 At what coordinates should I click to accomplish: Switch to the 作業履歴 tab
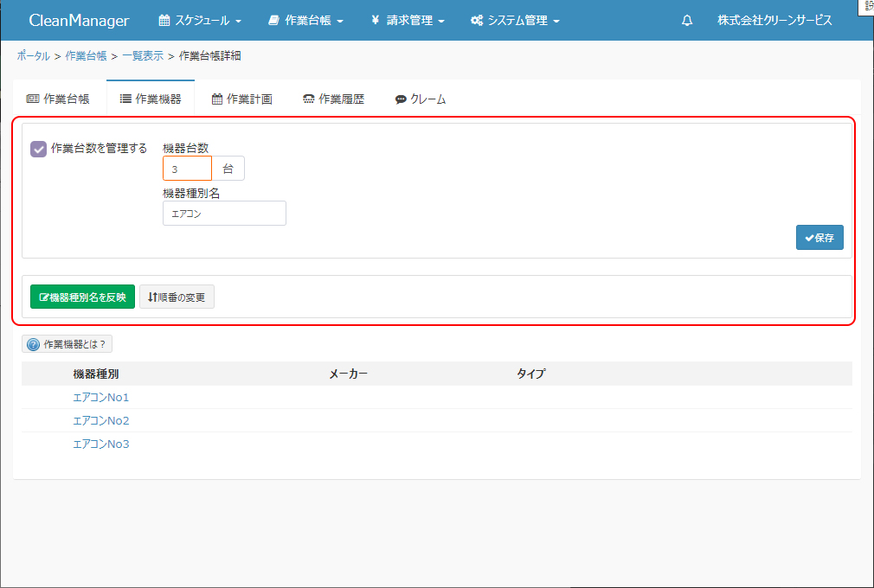pyautogui.click(x=334, y=99)
